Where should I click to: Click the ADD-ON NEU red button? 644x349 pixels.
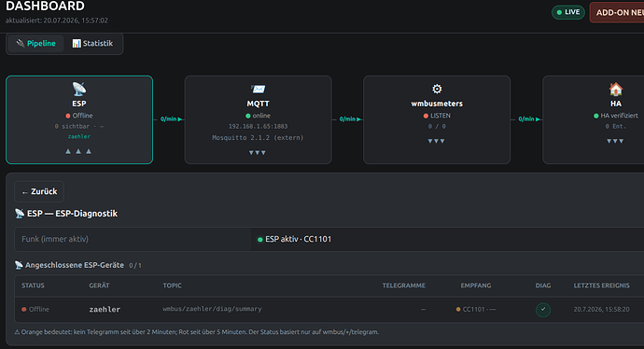coord(617,13)
